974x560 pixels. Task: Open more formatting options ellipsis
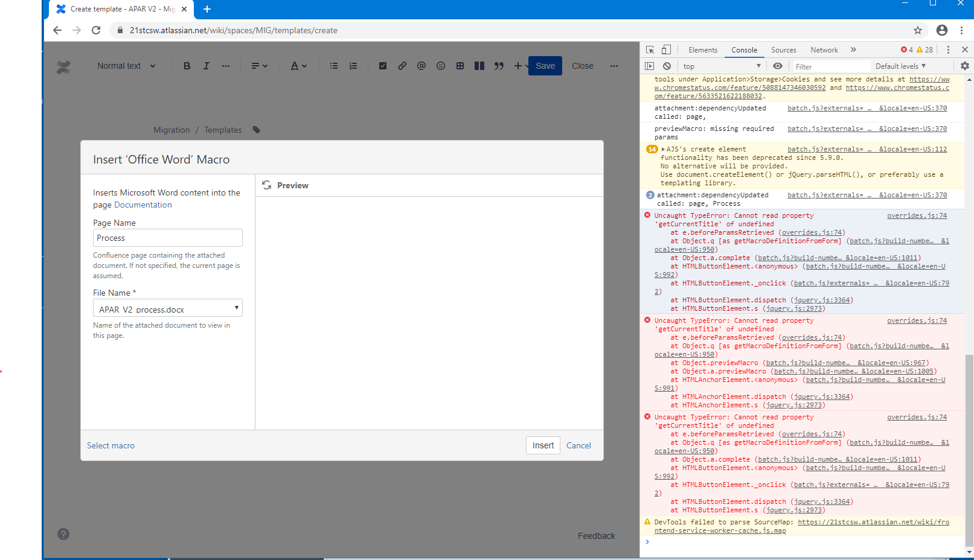point(226,66)
